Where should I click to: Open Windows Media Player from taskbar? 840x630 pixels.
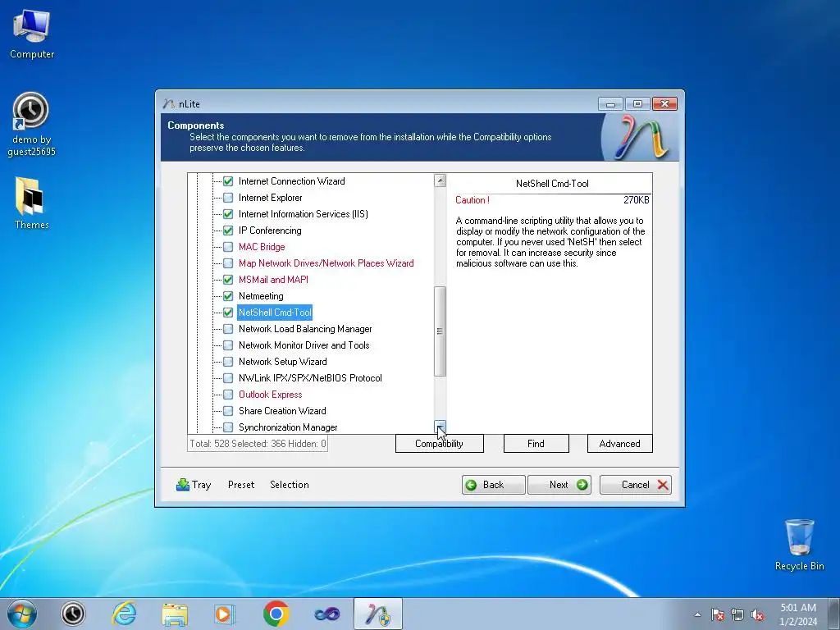point(225,614)
